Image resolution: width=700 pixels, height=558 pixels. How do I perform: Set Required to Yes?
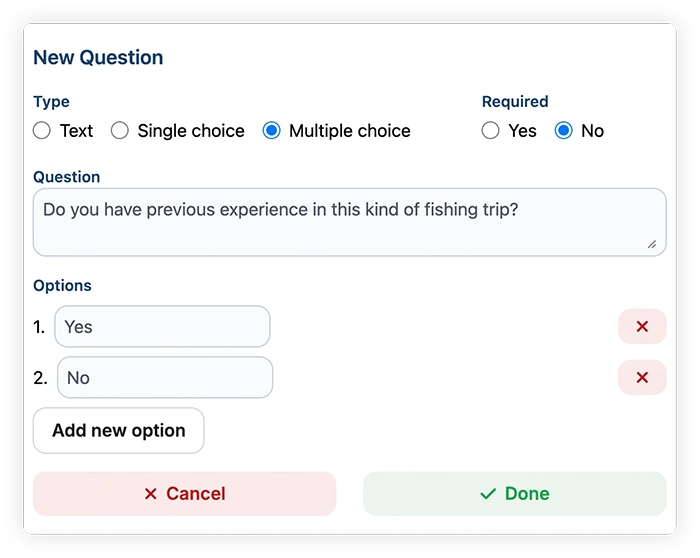[x=491, y=131]
